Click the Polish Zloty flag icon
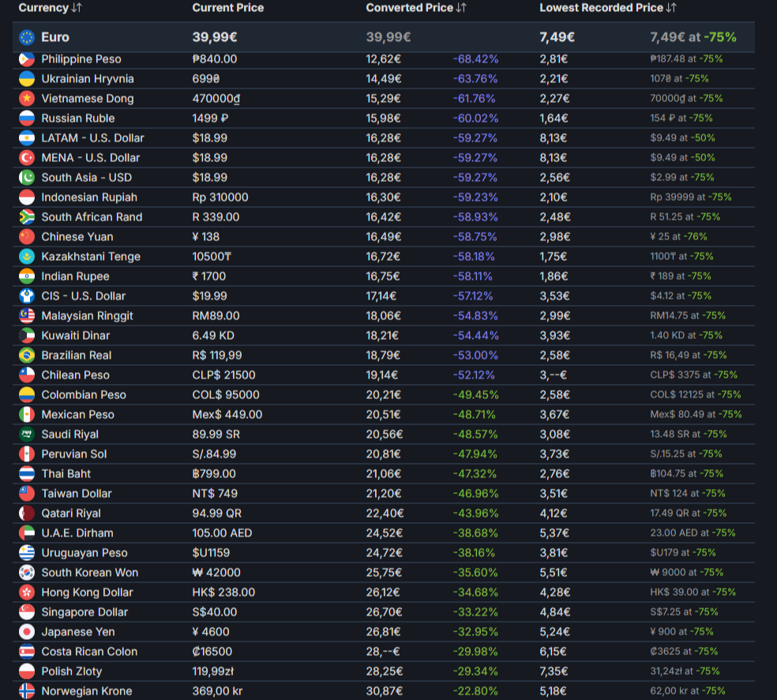The height and width of the screenshot is (700, 777). coord(27,672)
